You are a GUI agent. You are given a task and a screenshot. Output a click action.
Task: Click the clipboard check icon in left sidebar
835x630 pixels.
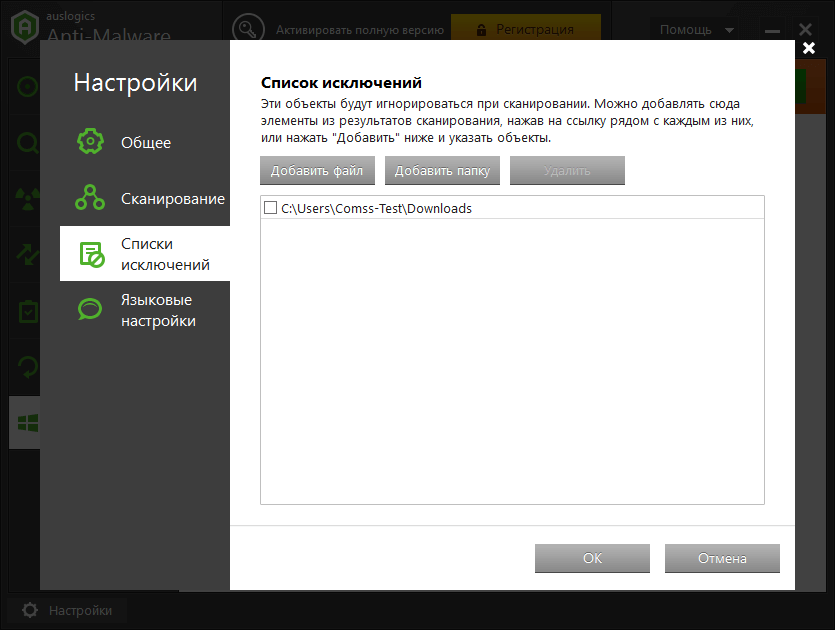(x=28, y=312)
